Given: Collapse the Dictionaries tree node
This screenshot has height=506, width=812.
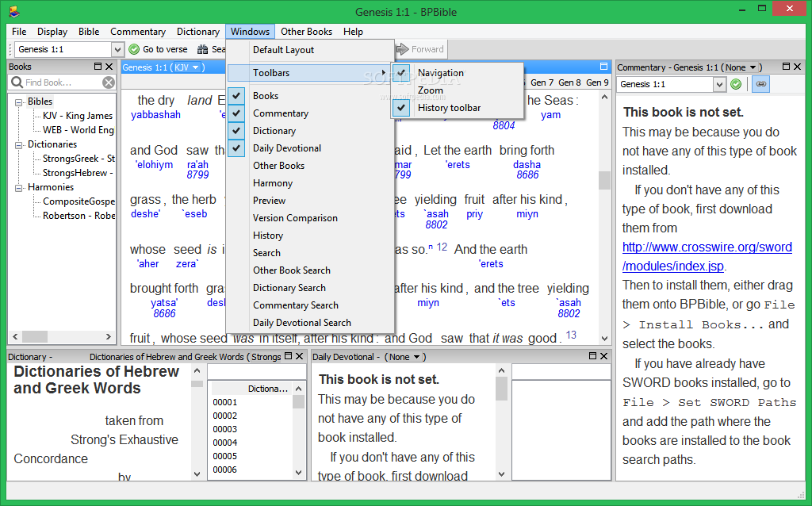Looking at the screenshot, I should (x=19, y=145).
